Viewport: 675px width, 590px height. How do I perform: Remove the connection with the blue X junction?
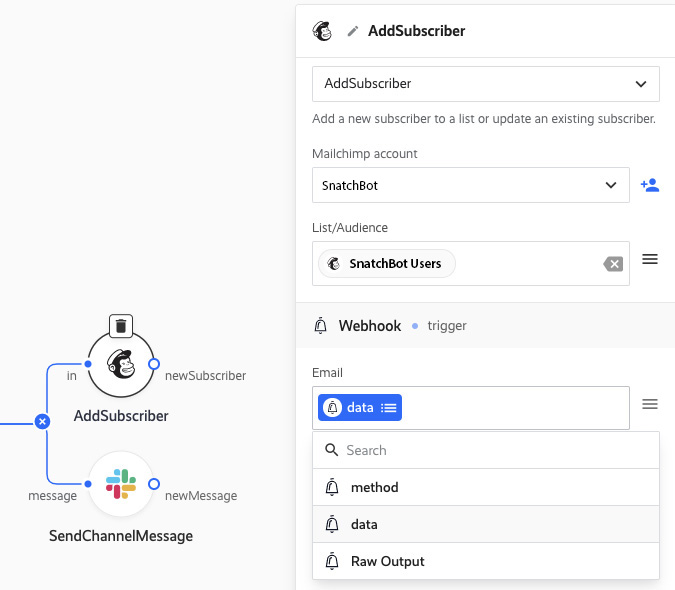point(42,421)
